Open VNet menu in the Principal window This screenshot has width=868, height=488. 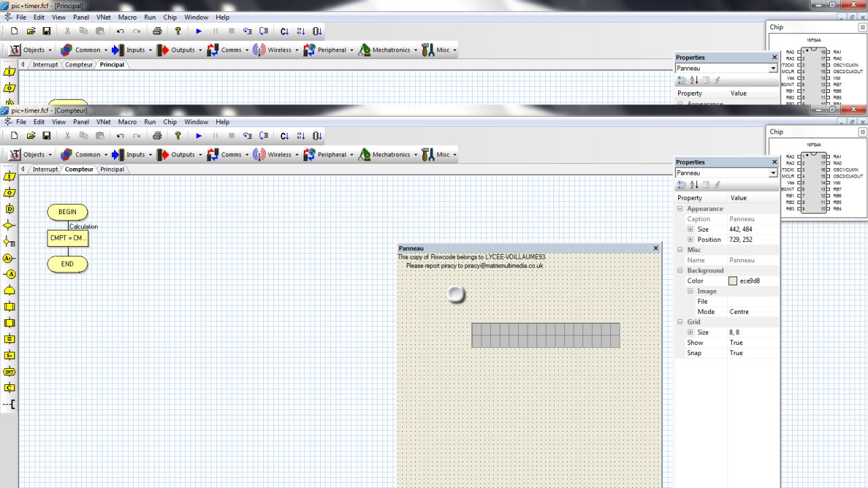click(103, 18)
